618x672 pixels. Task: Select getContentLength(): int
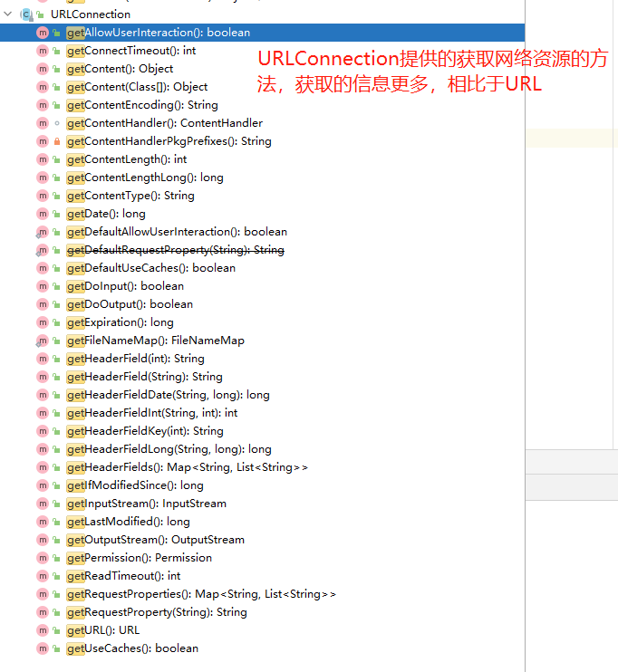pyautogui.click(x=127, y=159)
